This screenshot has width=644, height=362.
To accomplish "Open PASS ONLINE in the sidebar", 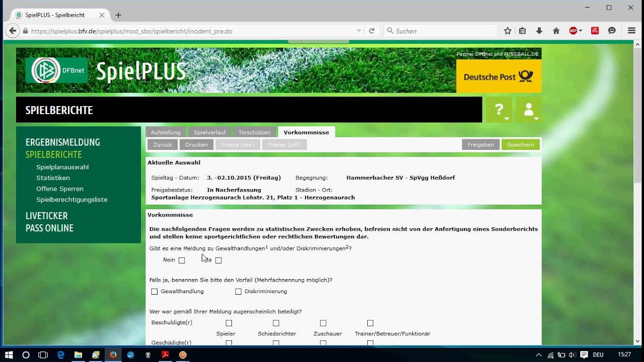I will [50, 228].
